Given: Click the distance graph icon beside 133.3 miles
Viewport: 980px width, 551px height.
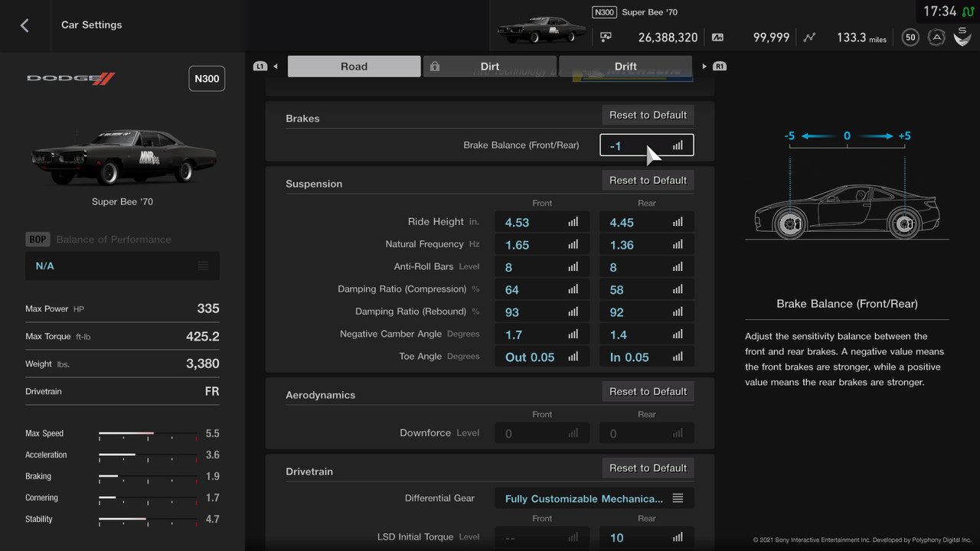Looking at the screenshot, I should [x=810, y=37].
